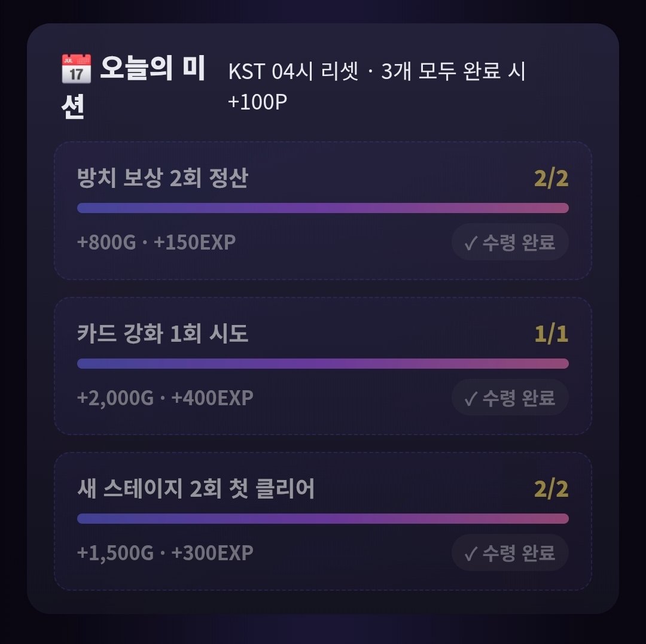Click the 방치 보상 2회 정산 progress bar
Image resolution: width=646 pixels, height=644 pixels.
[x=322, y=208]
